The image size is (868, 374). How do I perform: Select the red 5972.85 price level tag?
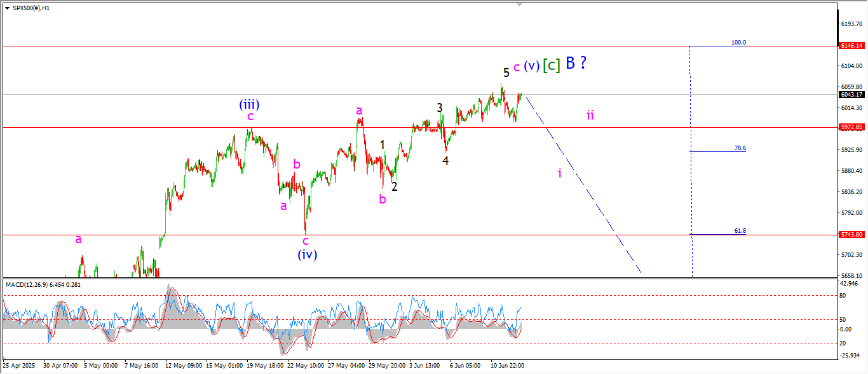(x=851, y=127)
